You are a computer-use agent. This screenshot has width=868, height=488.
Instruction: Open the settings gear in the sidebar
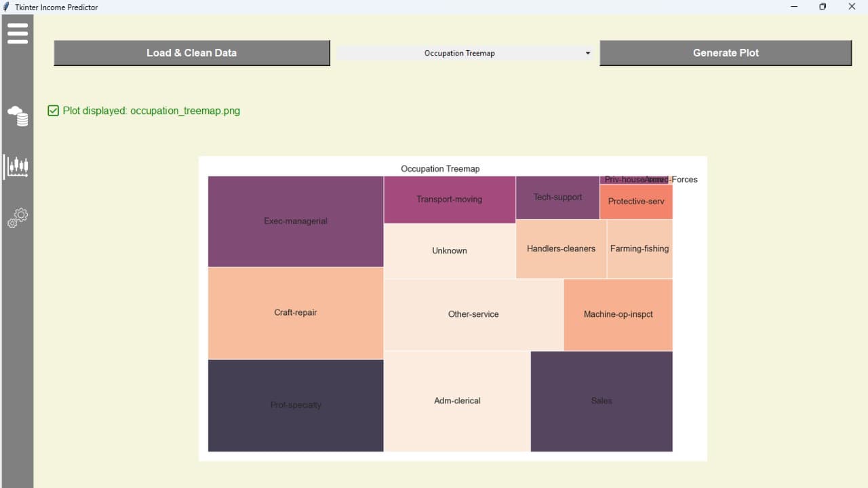point(17,217)
